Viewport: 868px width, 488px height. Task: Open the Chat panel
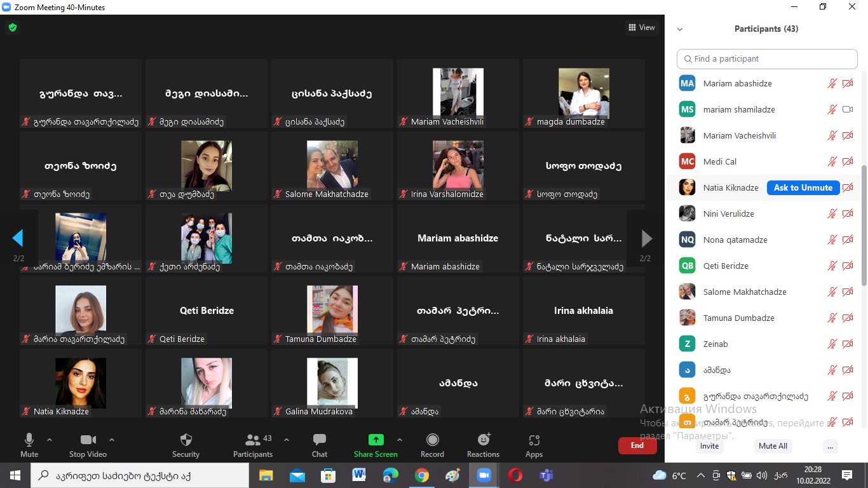coord(320,445)
